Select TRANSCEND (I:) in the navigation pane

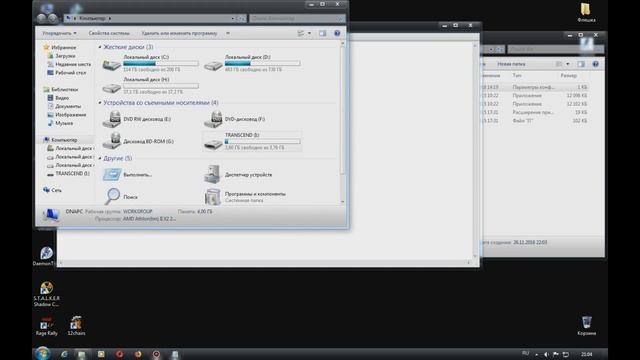point(69,173)
